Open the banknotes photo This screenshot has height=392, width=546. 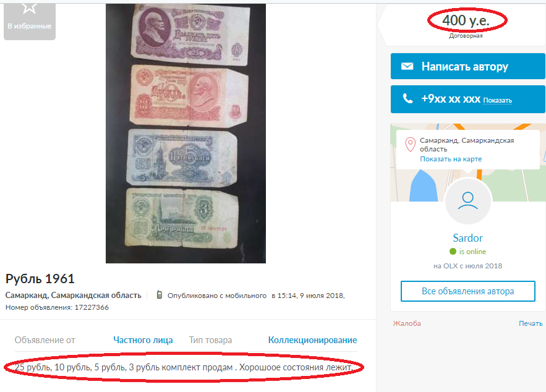(186, 134)
